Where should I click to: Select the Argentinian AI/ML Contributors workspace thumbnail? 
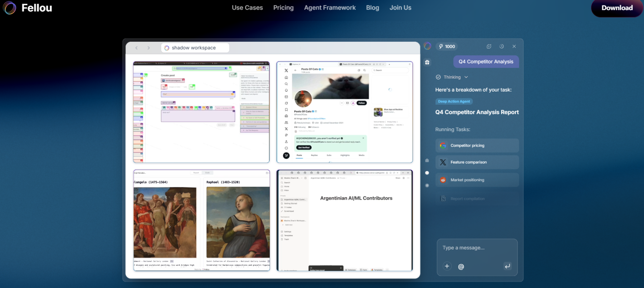344,220
